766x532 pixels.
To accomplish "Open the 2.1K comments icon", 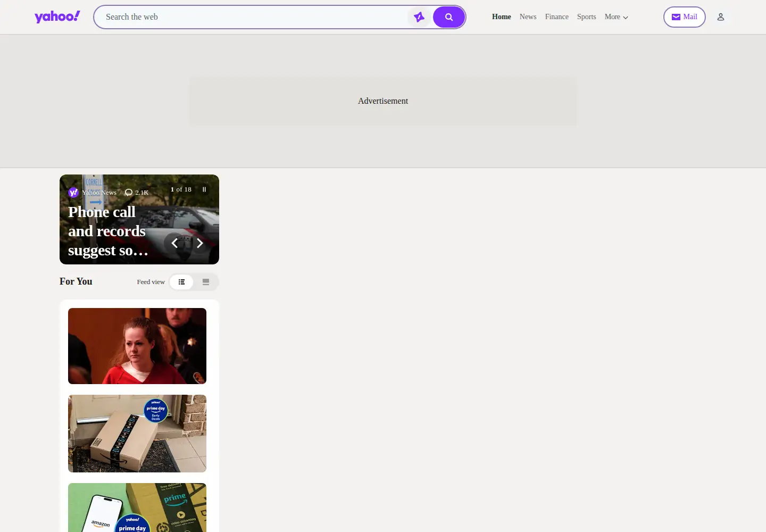I will tap(137, 193).
